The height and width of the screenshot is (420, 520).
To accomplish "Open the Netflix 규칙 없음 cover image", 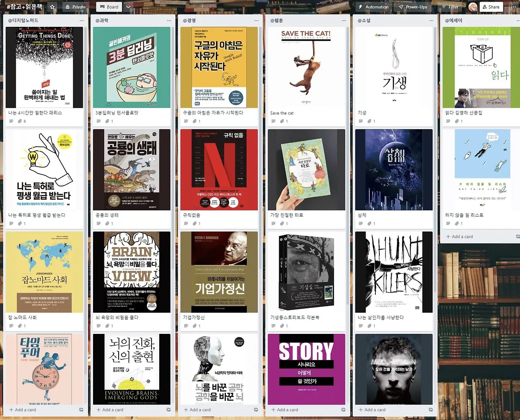I will [219, 170].
